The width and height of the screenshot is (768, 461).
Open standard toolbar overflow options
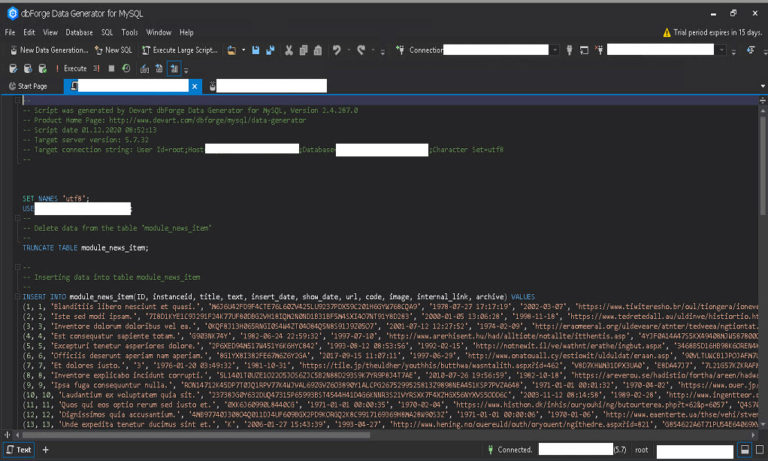pyautogui.click(x=383, y=51)
